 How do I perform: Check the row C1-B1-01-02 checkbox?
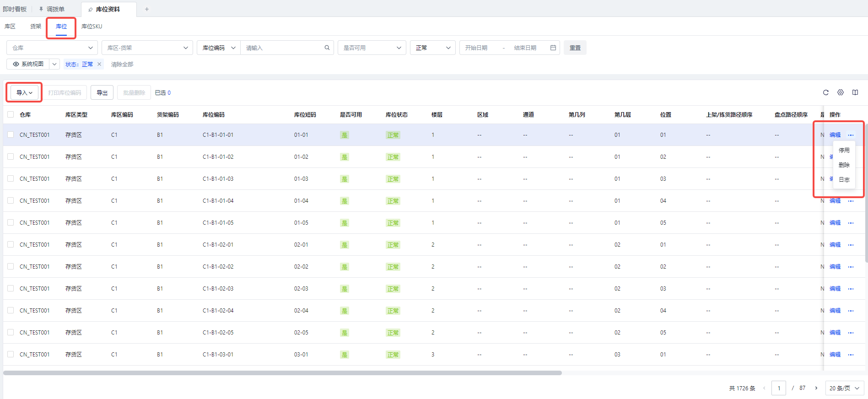[x=11, y=156]
